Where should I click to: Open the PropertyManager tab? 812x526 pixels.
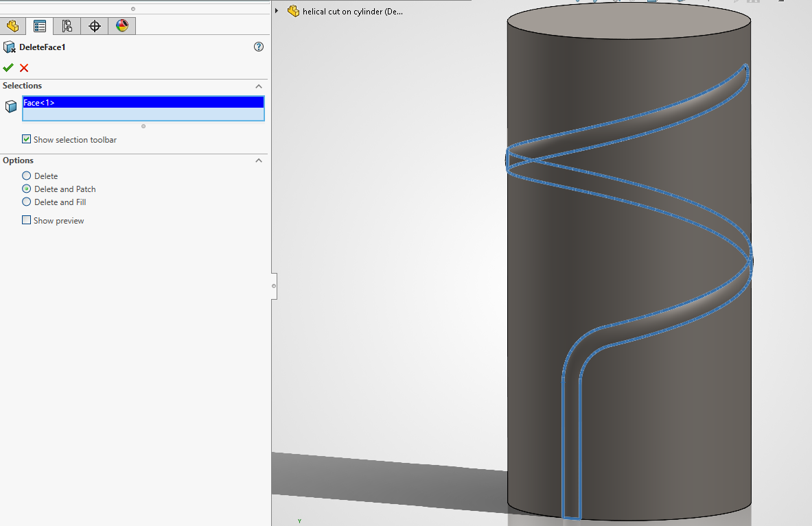click(40, 26)
